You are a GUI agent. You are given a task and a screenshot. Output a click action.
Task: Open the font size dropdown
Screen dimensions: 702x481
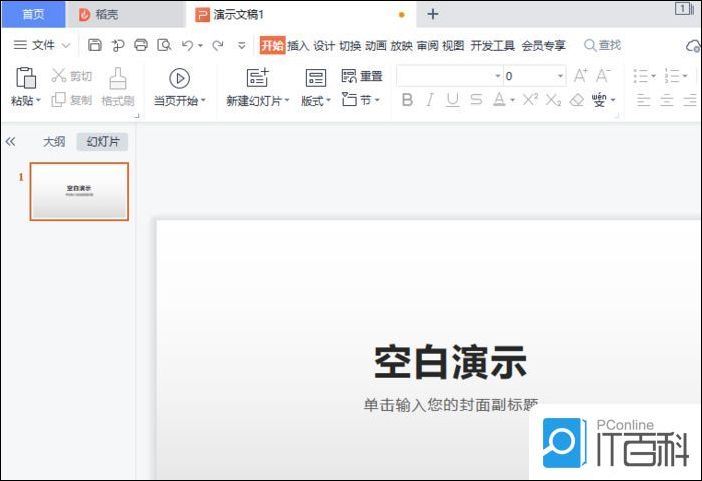(x=560, y=76)
